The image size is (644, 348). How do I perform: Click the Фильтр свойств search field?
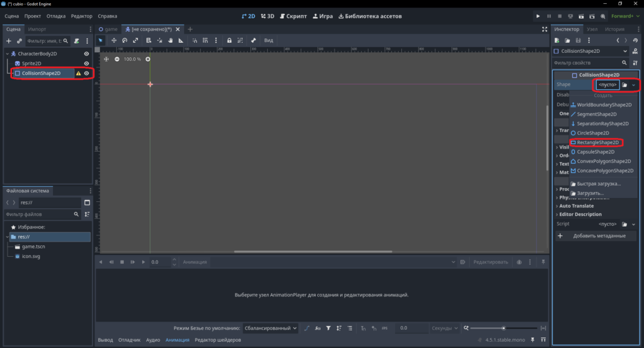click(x=590, y=63)
